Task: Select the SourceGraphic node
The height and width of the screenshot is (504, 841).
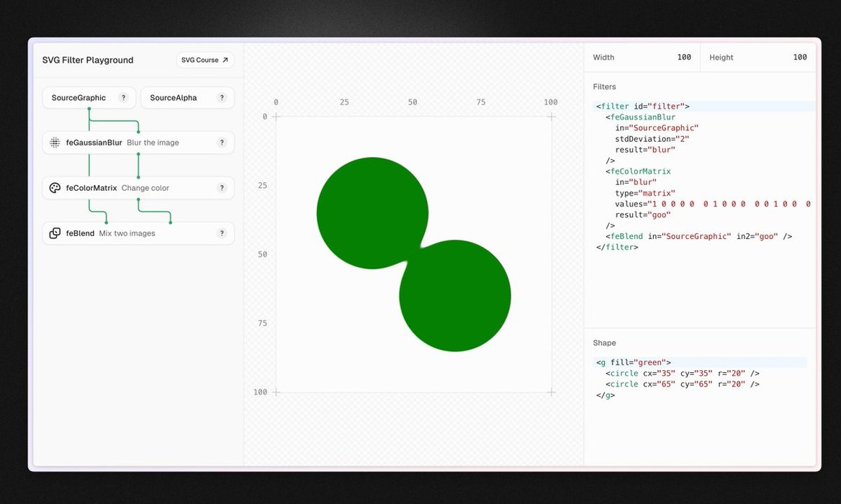Action: [78, 98]
